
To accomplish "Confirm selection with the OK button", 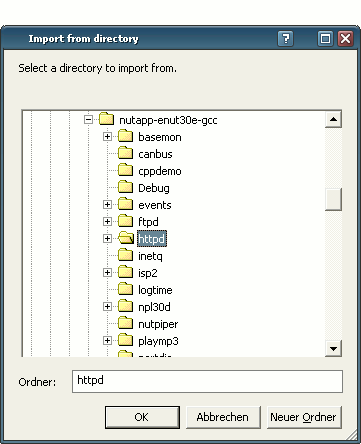I will click(142, 417).
